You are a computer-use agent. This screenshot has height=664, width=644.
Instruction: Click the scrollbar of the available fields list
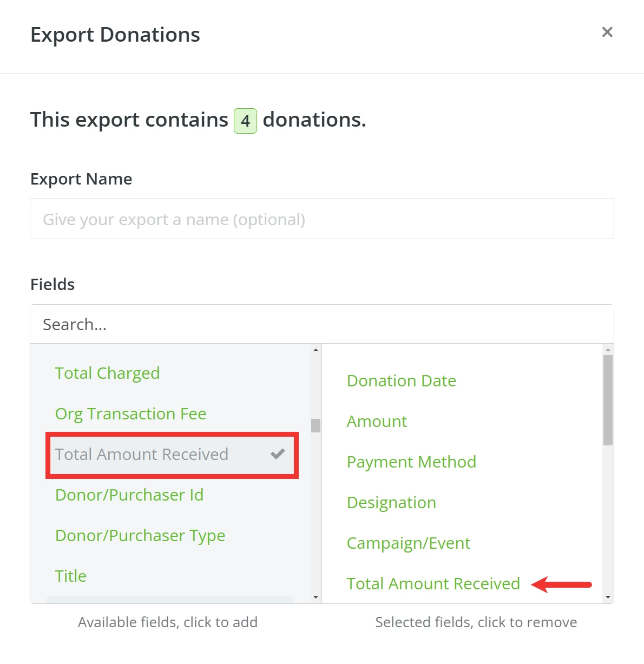click(x=315, y=425)
